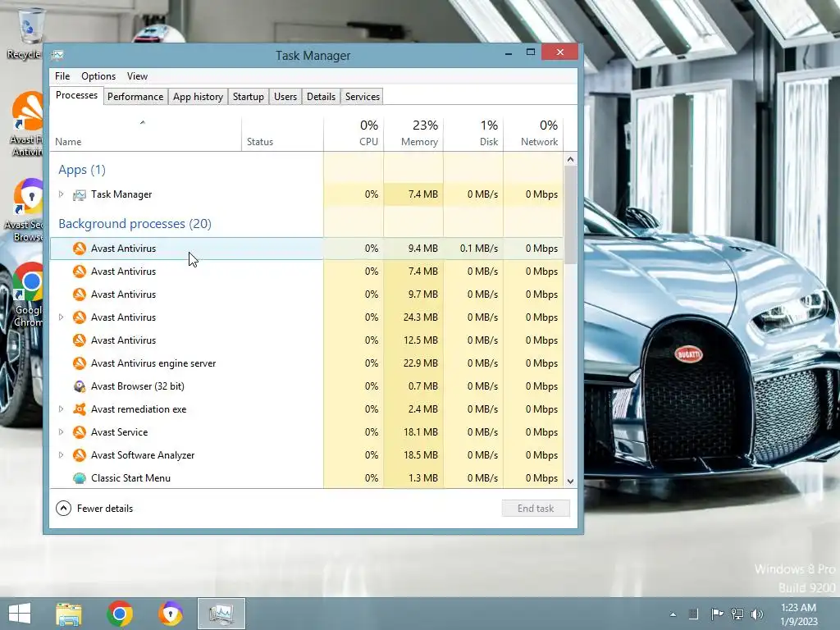
Task: Sort by the Status column header
Action: (x=282, y=134)
